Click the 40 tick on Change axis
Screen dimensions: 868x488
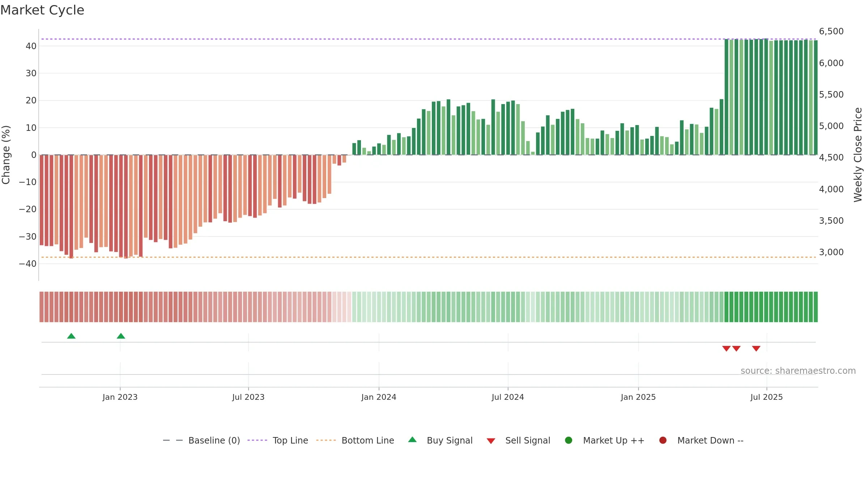[x=31, y=46]
